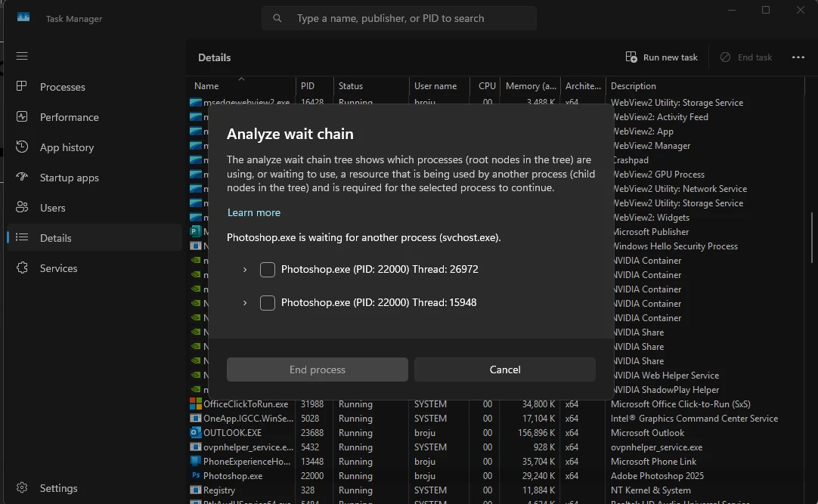Viewport: 818px width, 504px height.
Task: Click the Microsoft Publisher description
Action: [x=651, y=231]
